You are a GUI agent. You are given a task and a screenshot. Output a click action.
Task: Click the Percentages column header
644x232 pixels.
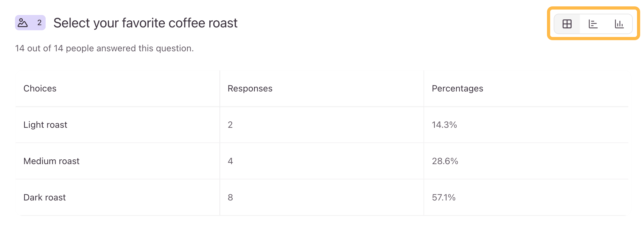[458, 88]
